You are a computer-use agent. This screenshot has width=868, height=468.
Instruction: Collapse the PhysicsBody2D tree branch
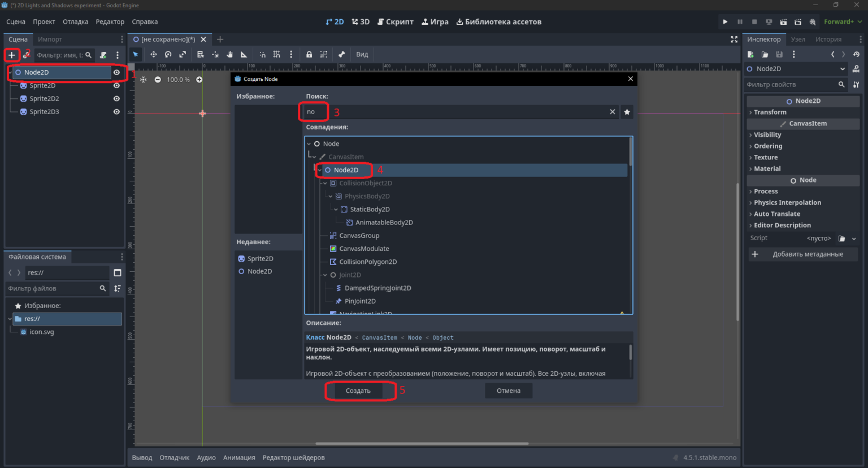(x=331, y=196)
